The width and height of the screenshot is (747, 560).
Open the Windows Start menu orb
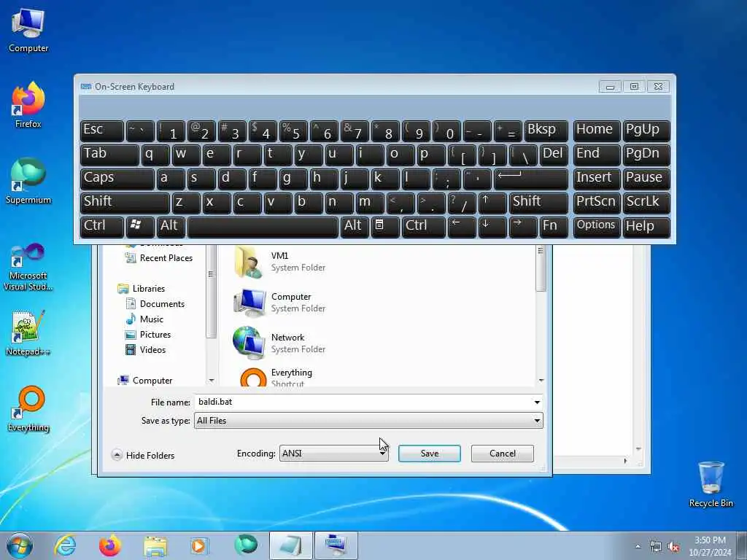(x=20, y=545)
